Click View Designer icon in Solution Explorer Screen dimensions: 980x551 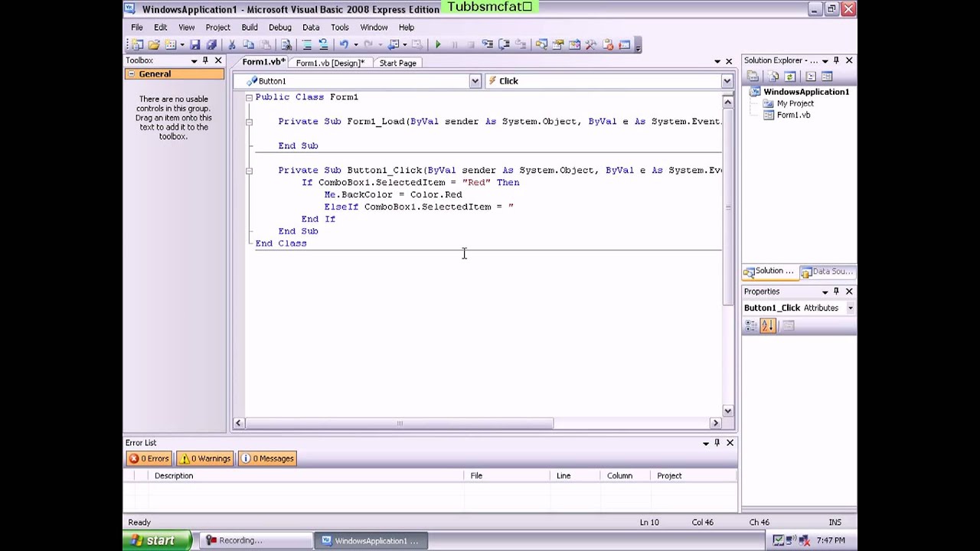[x=827, y=76]
